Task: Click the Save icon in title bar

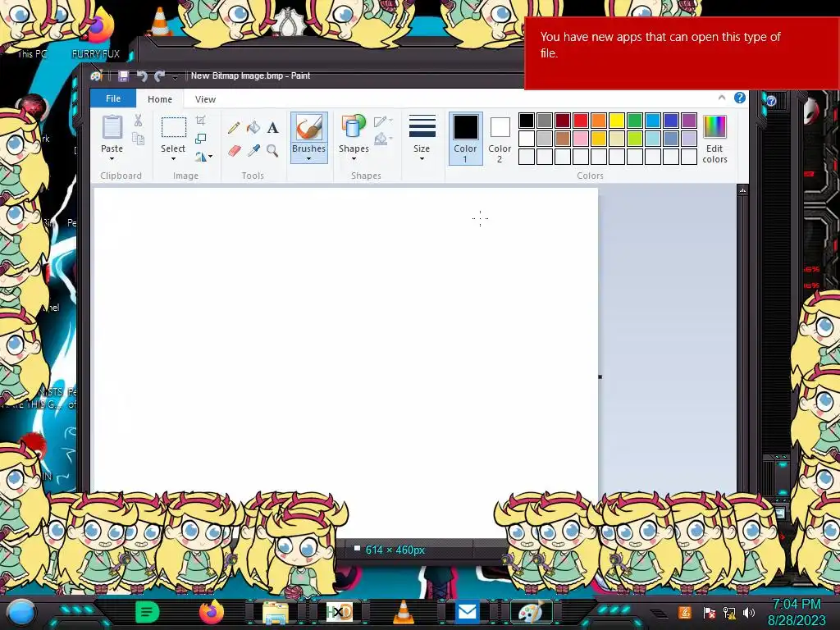Action: click(x=123, y=76)
